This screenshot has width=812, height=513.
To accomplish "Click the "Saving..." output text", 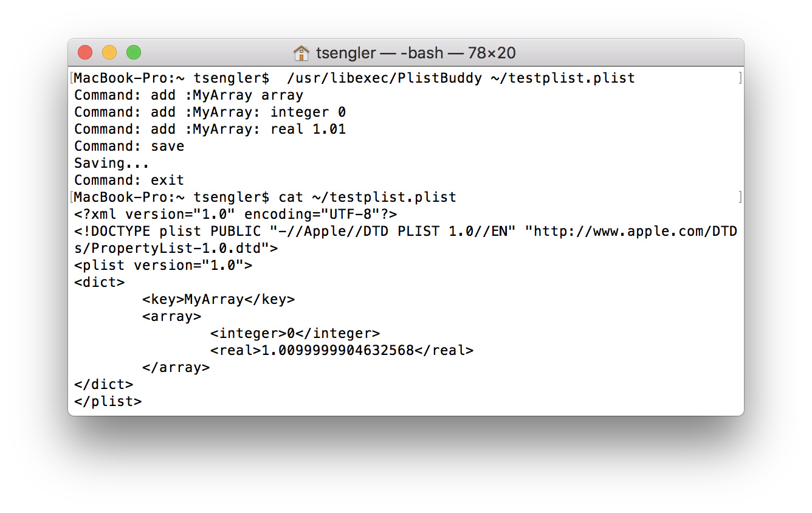I will tap(111, 164).
